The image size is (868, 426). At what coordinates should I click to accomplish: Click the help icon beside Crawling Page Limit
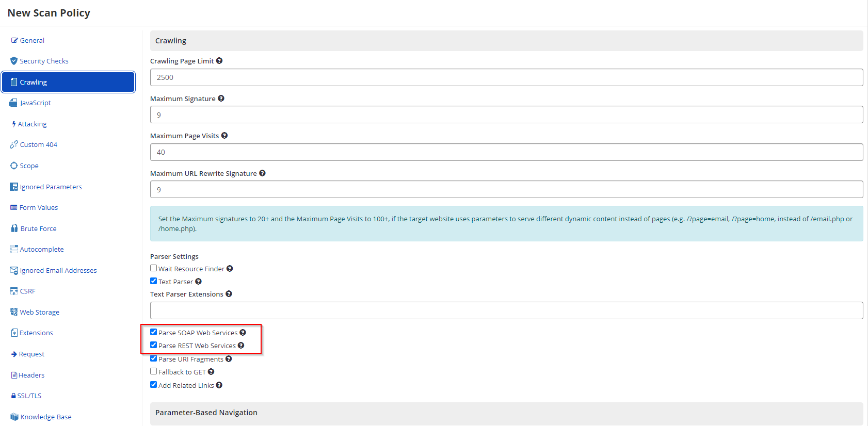coord(219,61)
